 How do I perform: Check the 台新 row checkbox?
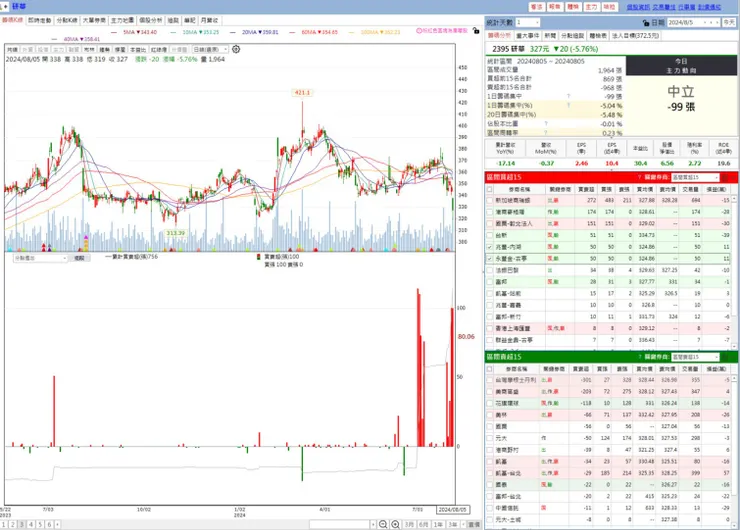click(490, 235)
